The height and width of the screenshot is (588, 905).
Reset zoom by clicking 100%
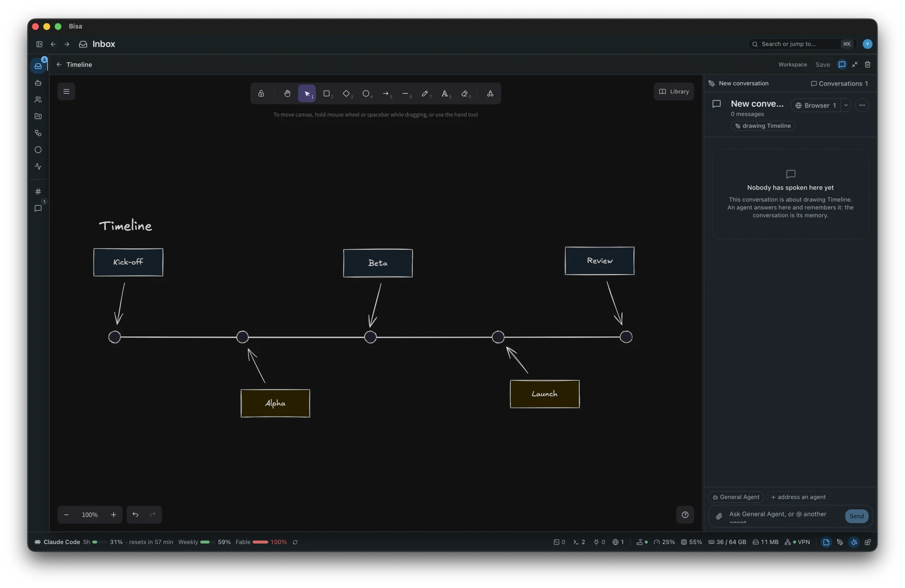pyautogui.click(x=90, y=515)
